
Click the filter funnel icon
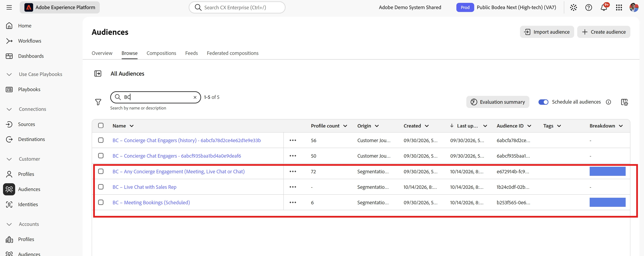(98, 102)
